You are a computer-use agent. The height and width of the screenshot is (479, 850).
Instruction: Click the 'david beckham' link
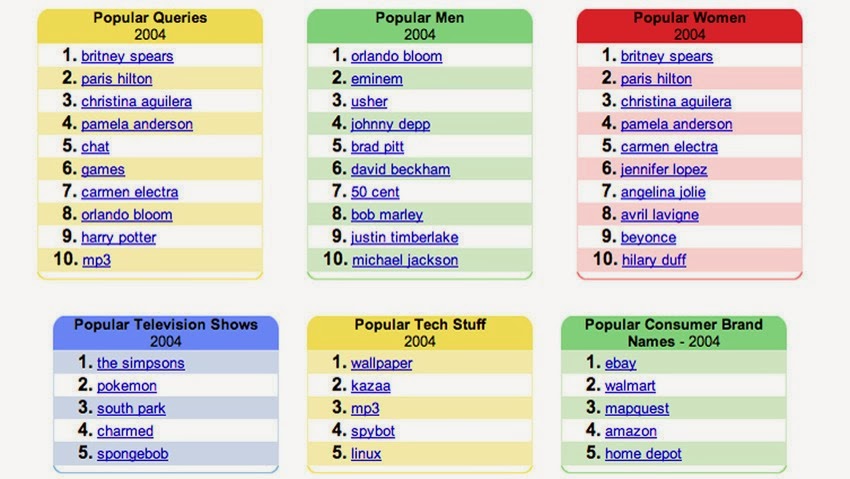400,170
